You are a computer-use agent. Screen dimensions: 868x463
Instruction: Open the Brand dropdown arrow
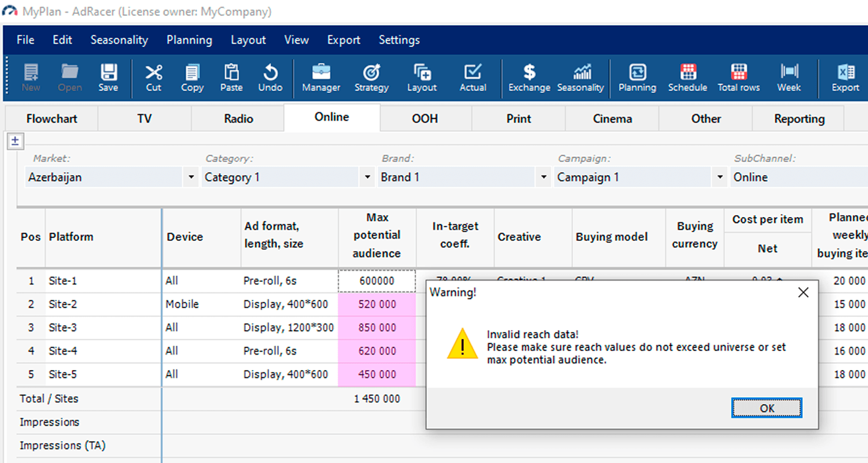point(544,177)
